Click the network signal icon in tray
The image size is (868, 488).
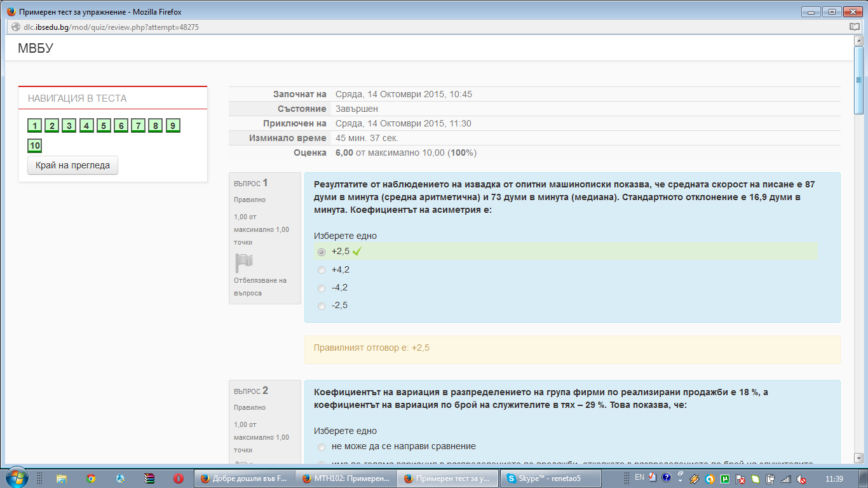[x=787, y=479]
